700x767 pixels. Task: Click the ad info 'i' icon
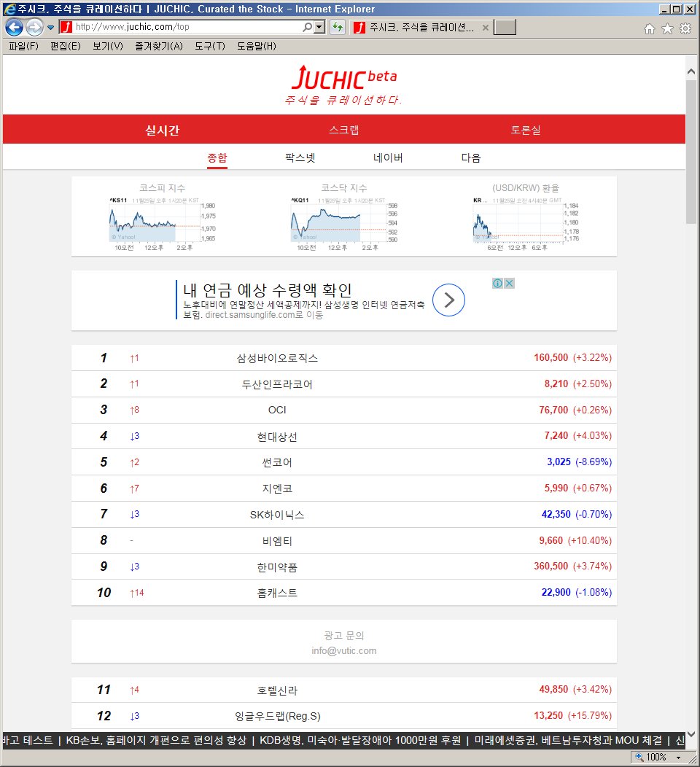pyautogui.click(x=497, y=283)
